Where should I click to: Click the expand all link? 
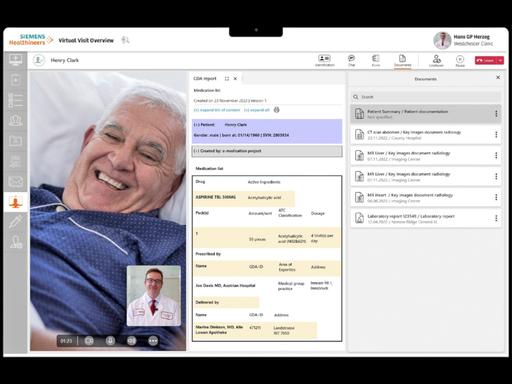pyautogui.click(x=256, y=110)
